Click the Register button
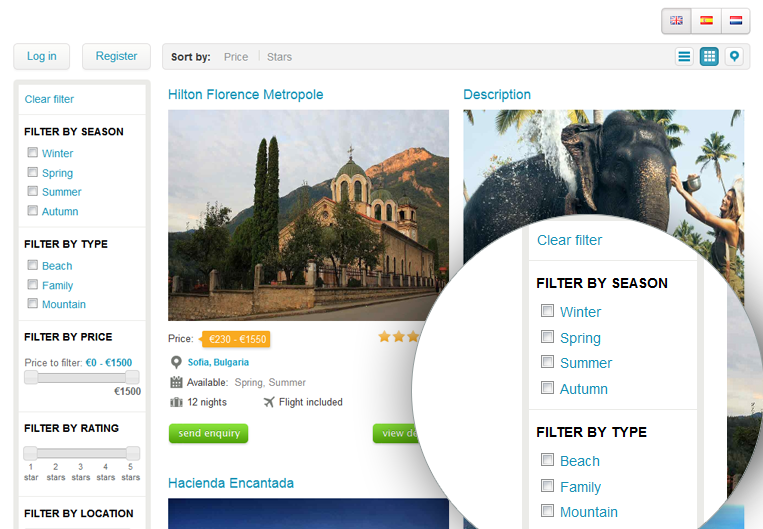The width and height of the screenshot is (763, 529). pos(116,56)
